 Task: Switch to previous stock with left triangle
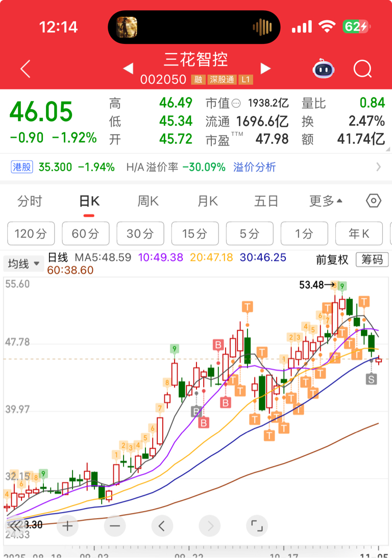pos(128,68)
